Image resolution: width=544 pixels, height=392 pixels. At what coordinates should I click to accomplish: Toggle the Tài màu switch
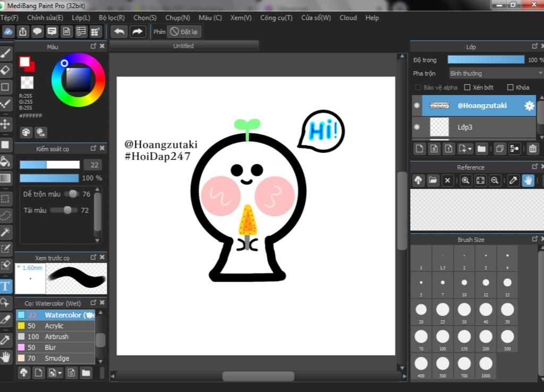tap(64, 210)
